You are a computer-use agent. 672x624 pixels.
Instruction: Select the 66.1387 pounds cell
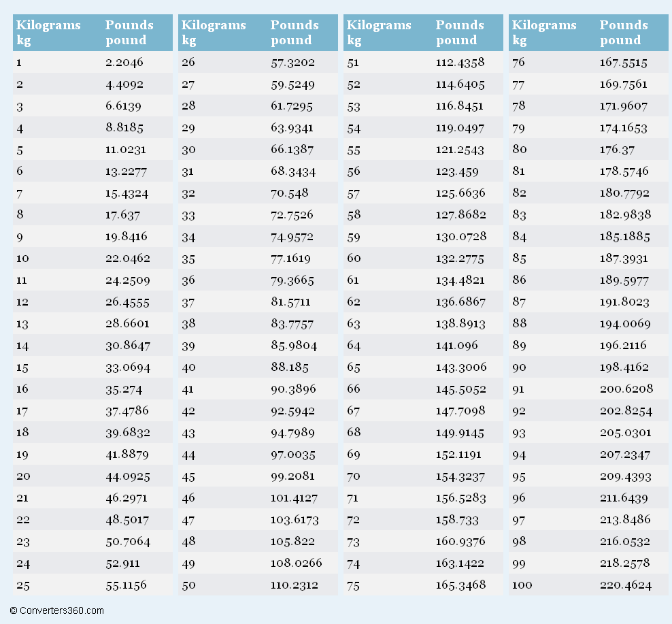pyautogui.click(x=292, y=150)
